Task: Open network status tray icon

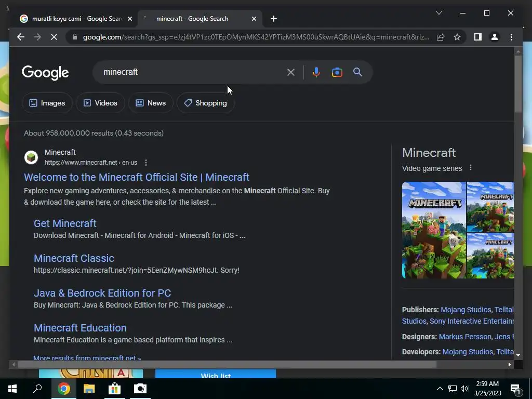Action: click(453, 389)
